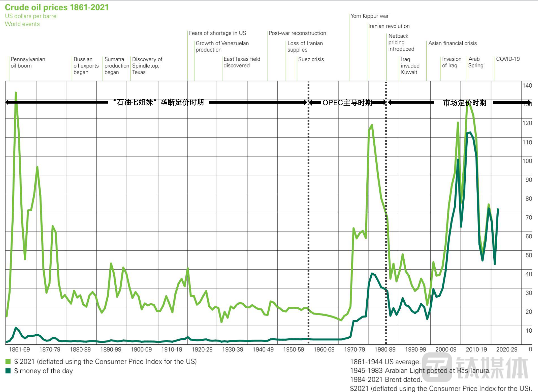The height and width of the screenshot is (392, 538).
Task: Click the 1861-69 decade axis label
Action: (x=19, y=349)
